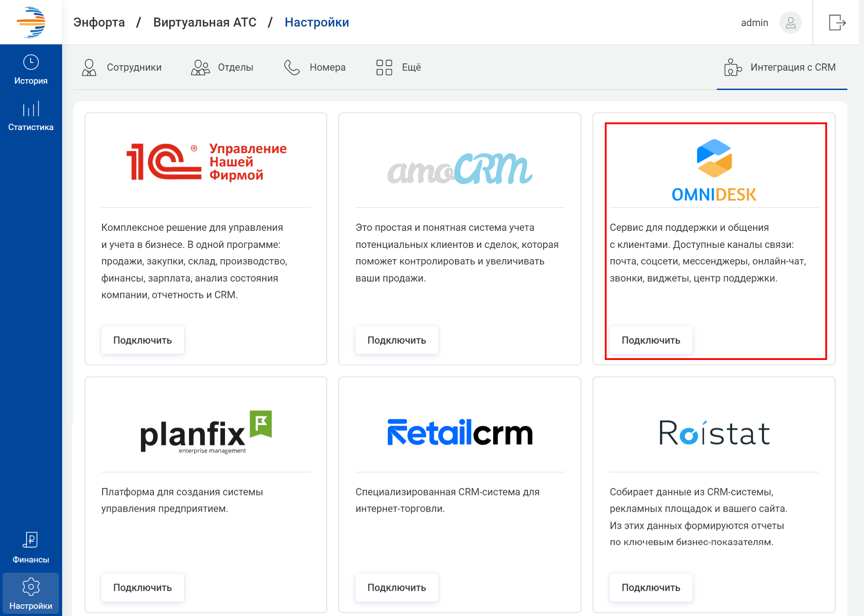Switch to the Сотрудники tab

tap(121, 67)
